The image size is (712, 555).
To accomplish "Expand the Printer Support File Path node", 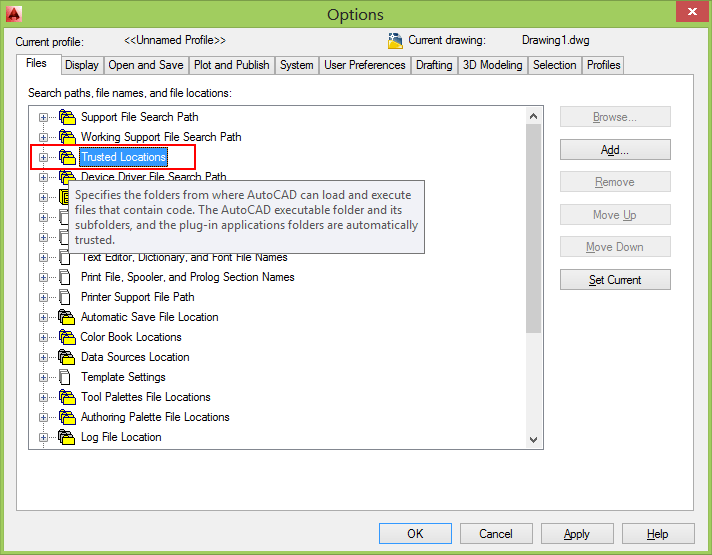I will [43, 297].
